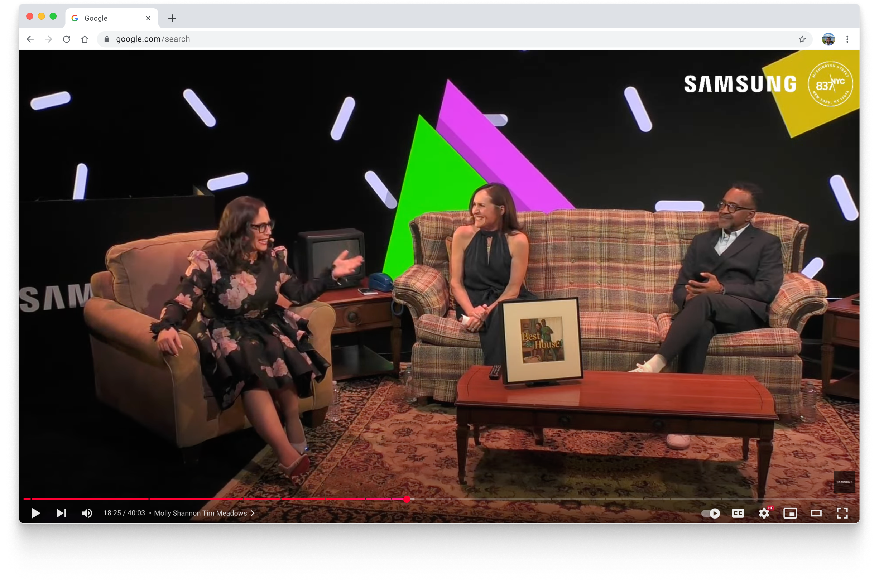Toggle closed captions on

(x=738, y=513)
